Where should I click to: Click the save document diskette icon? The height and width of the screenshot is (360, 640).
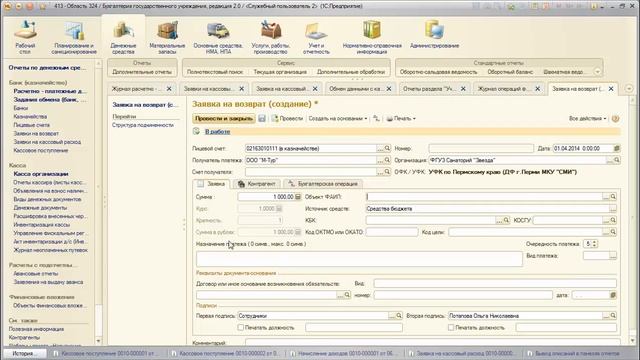click(x=262, y=118)
